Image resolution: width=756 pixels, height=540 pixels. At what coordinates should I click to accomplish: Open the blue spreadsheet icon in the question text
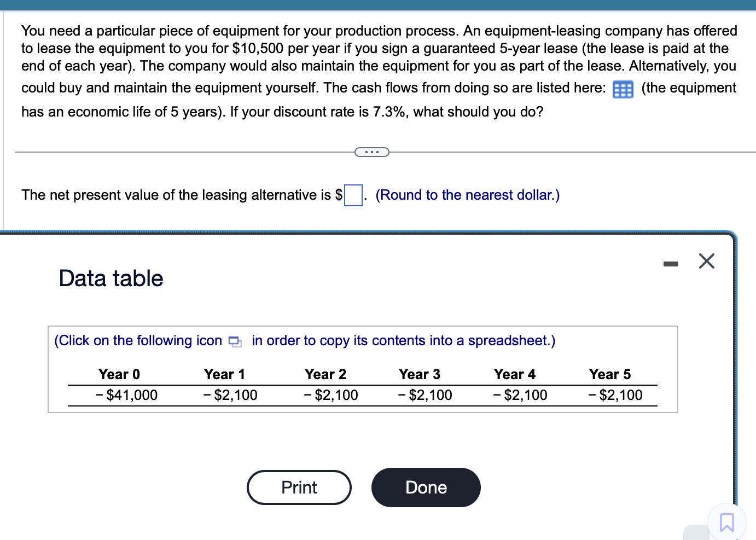[623, 89]
